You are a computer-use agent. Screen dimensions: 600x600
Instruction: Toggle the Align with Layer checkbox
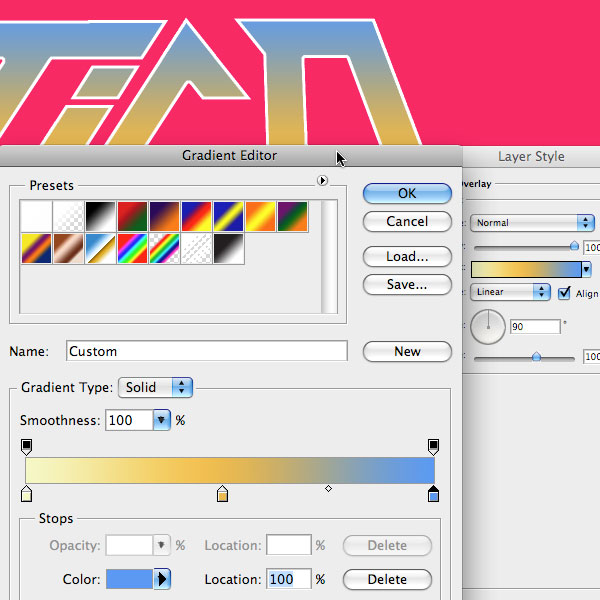[564, 293]
